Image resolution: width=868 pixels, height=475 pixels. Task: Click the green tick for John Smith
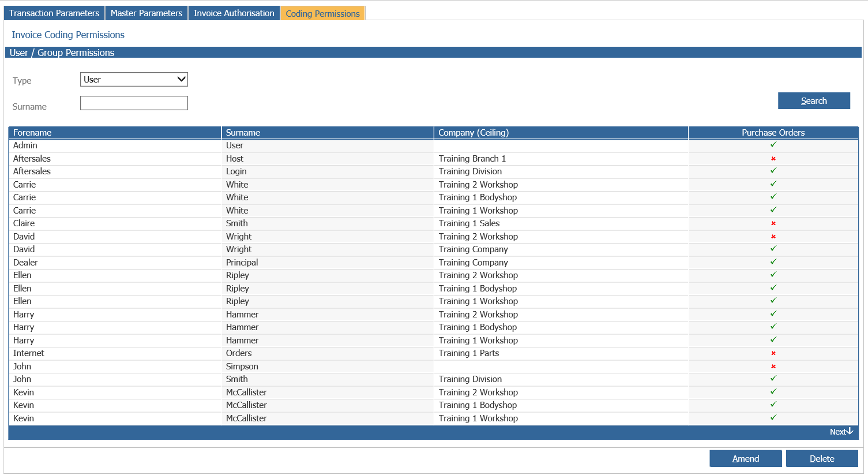point(773,379)
